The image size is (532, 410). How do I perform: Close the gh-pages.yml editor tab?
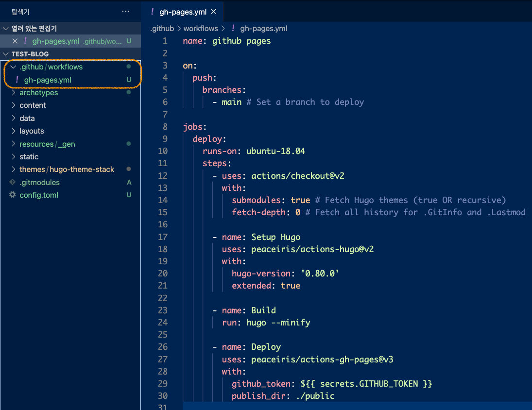pyautogui.click(x=214, y=12)
